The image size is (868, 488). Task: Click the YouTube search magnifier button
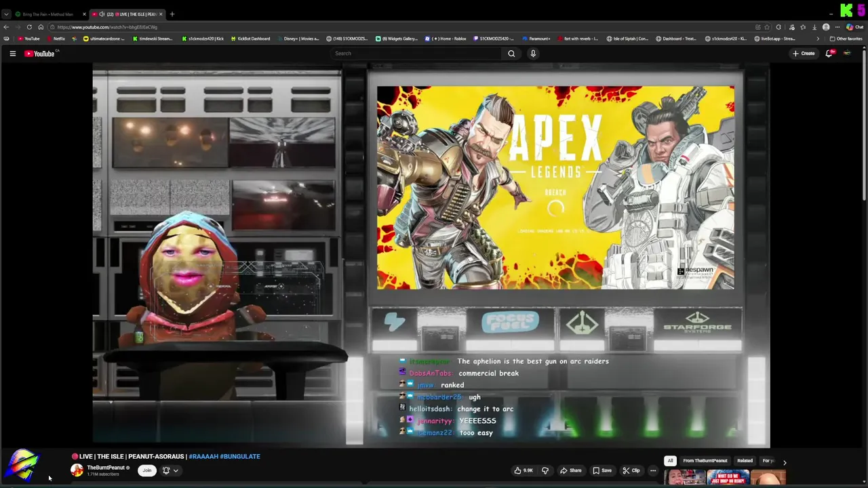pyautogui.click(x=511, y=54)
